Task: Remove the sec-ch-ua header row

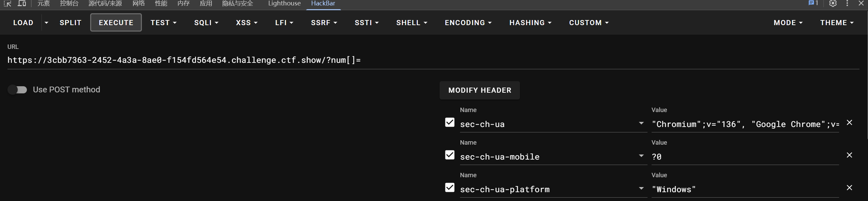Action: [849, 123]
